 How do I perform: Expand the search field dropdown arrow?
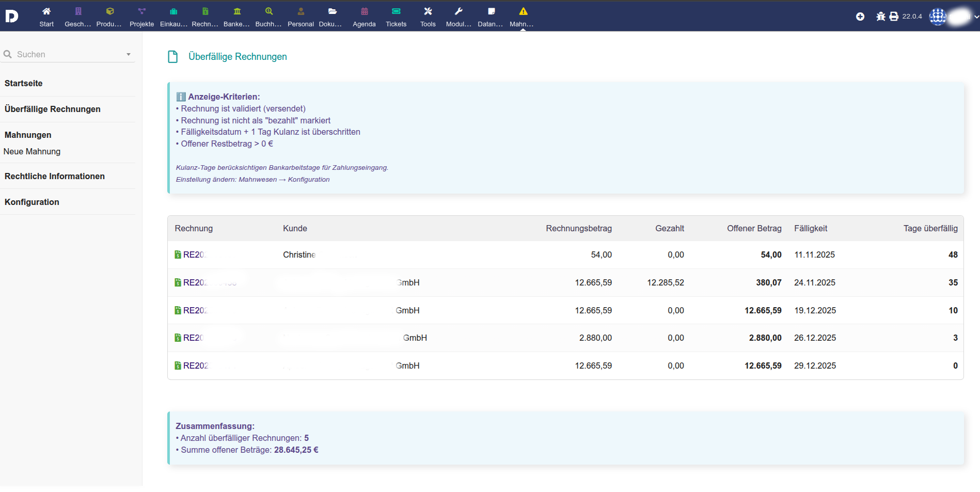click(x=129, y=55)
